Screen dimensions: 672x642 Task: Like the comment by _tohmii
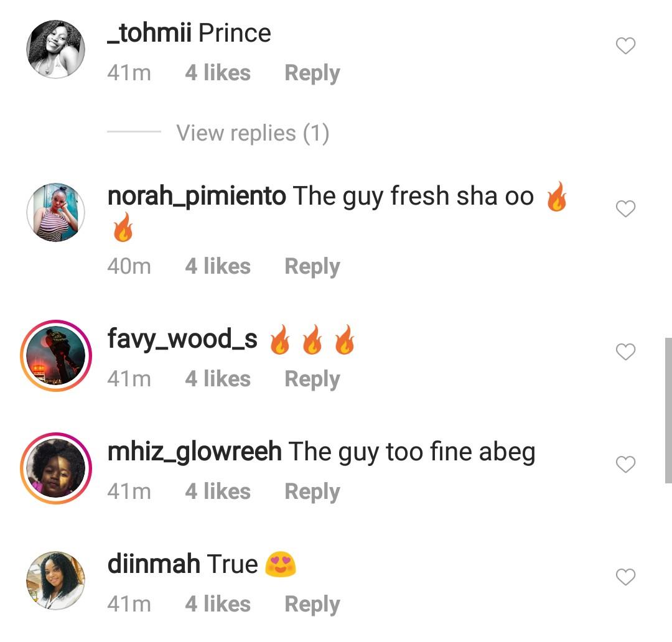pos(625,46)
